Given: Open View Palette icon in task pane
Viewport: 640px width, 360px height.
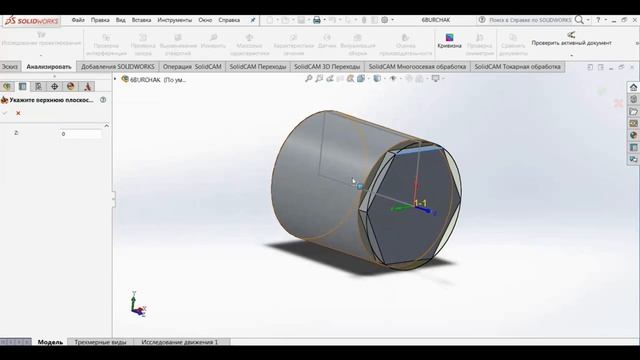Looking at the screenshot, I should (x=633, y=123).
